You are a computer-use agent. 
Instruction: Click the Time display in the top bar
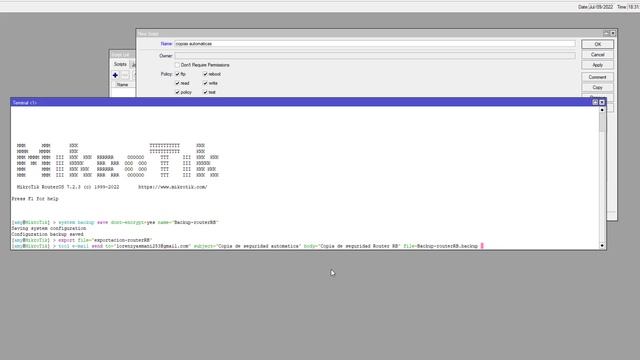tap(628, 7)
